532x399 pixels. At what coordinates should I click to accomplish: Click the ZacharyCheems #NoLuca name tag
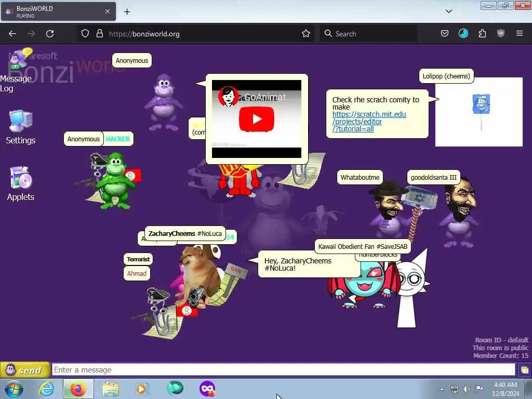point(185,233)
